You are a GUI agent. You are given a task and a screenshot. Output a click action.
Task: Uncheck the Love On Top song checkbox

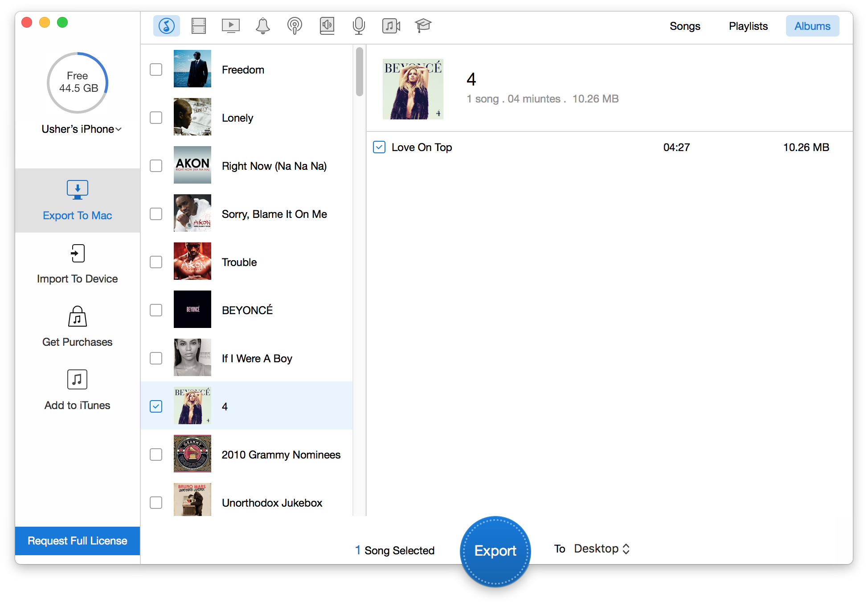(x=379, y=147)
